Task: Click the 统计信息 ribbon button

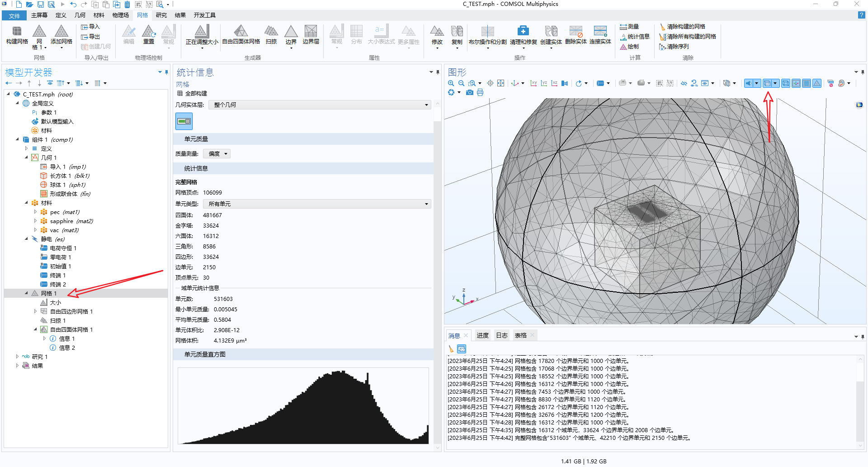Action: pyautogui.click(x=635, y=37)
